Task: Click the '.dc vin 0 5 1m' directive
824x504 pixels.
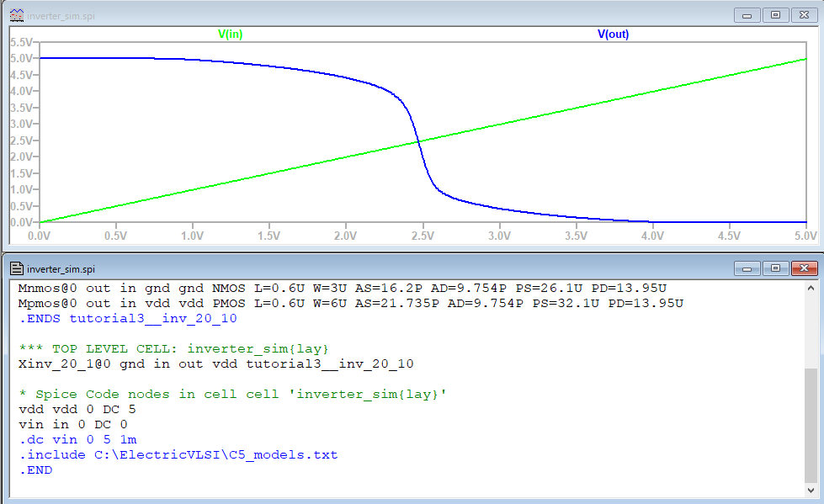Action: [77, 439]
